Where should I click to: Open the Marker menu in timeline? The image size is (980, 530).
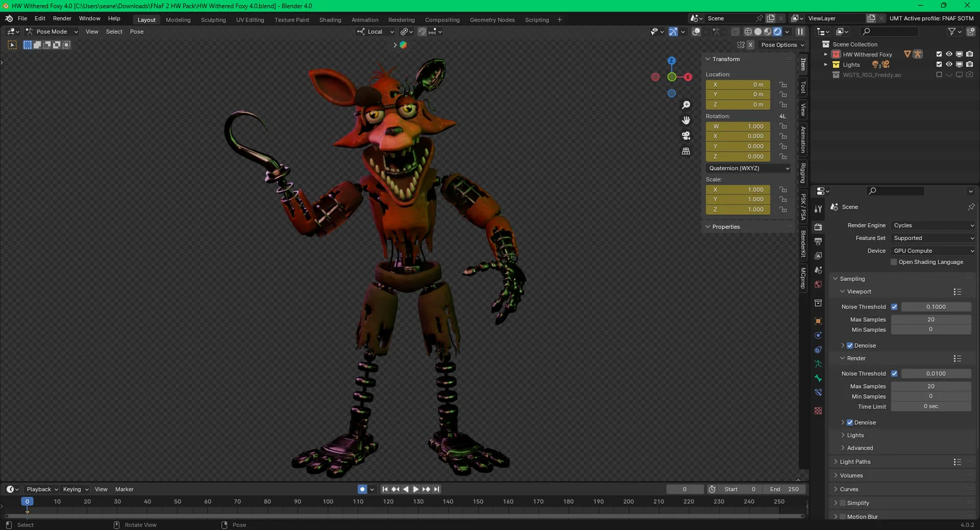[124, 489]
